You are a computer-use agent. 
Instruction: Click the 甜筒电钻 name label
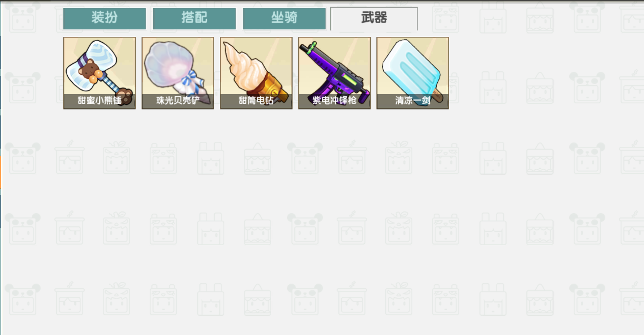256,100
